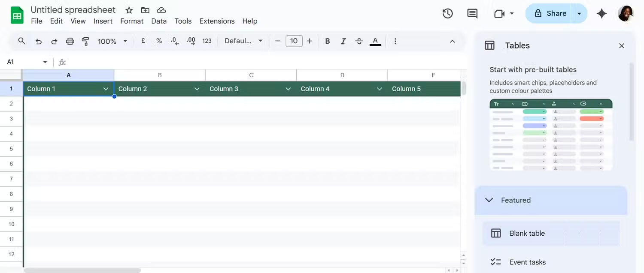The image size is (644, 273).
Task: Collapse the Featured section
Action: [x=489, y=200]
